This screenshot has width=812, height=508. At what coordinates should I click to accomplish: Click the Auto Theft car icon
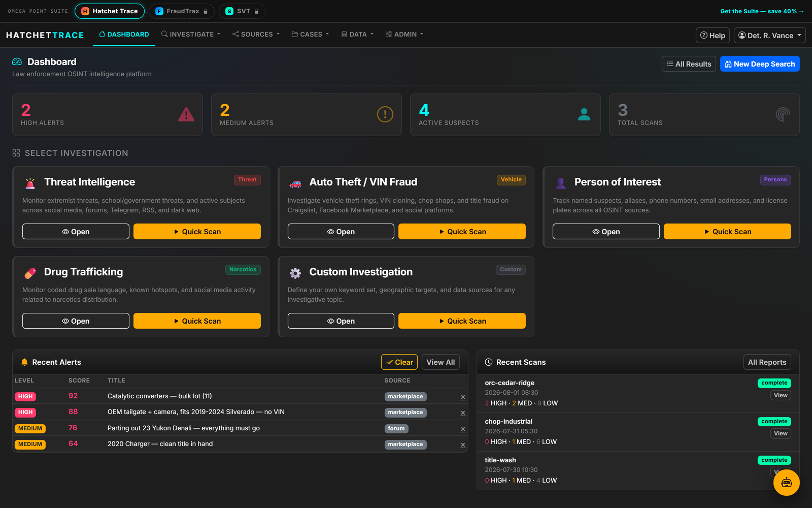point(295,183)
